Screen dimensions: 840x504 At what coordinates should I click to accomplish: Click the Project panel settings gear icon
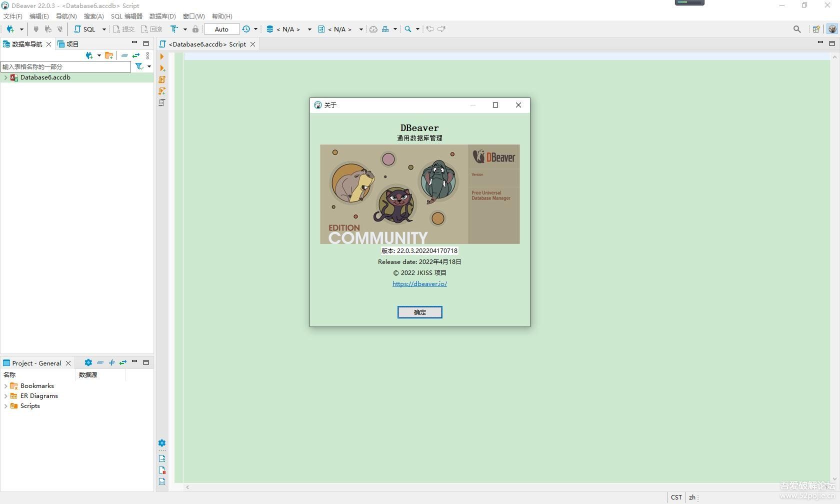click(x=88, y=362)
